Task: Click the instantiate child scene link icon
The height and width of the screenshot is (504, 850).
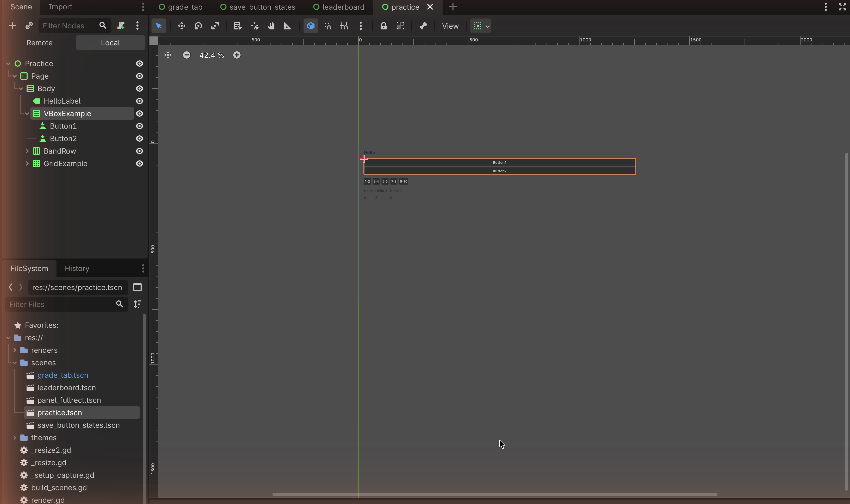Action: click(x=29, y=26)
